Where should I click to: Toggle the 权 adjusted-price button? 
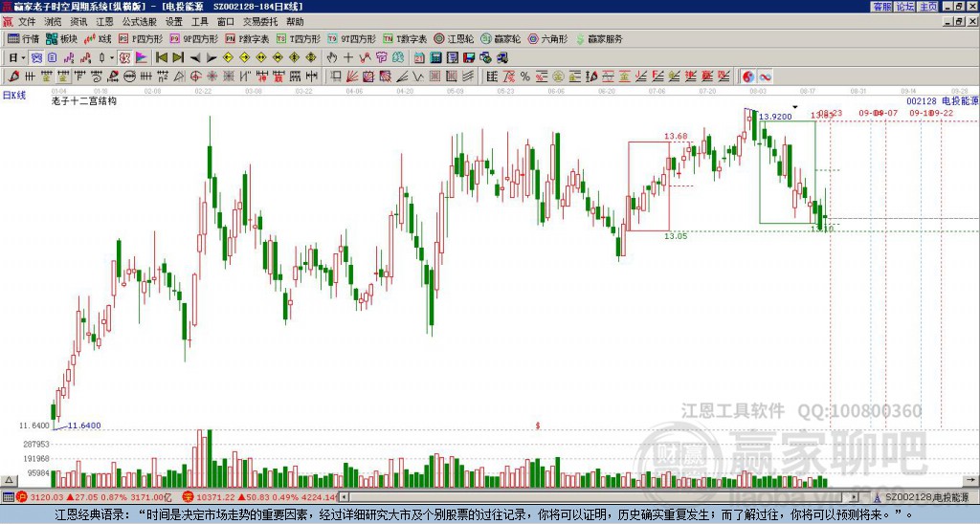coord(124,57)
